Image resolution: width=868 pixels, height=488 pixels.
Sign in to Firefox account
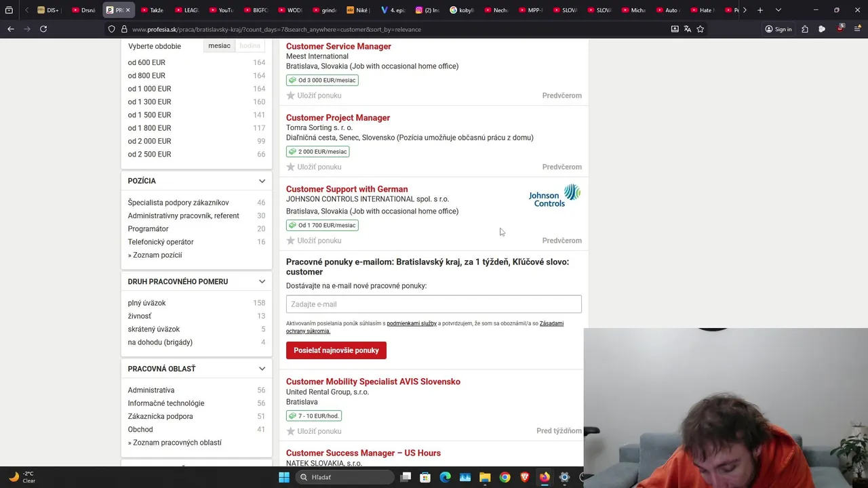(778, 29)
